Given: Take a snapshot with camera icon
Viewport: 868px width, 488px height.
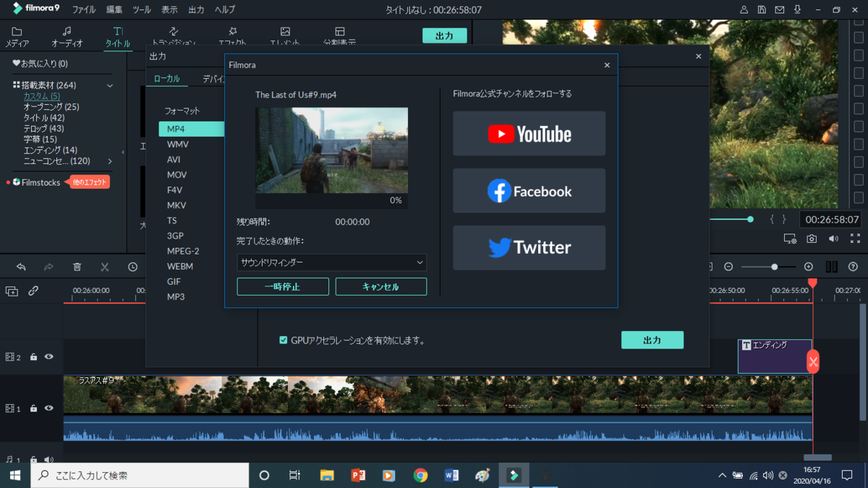Looking at the screenshot, I should point(812,239).
